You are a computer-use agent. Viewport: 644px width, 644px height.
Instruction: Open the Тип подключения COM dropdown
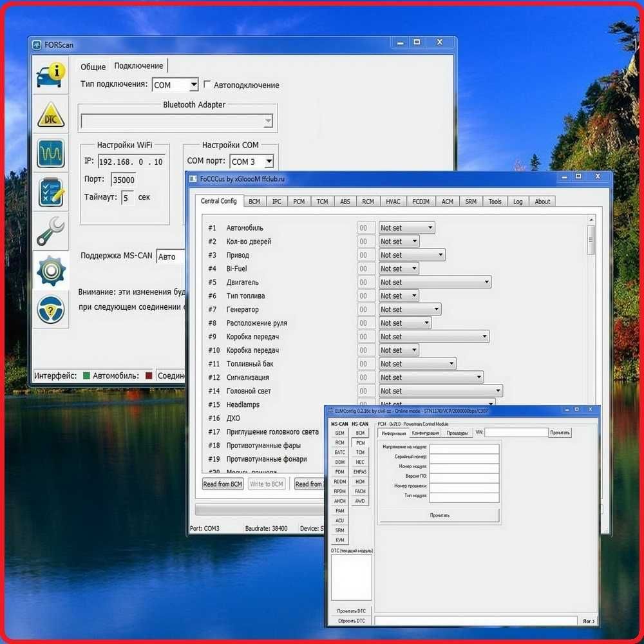(x=193, y=85)
